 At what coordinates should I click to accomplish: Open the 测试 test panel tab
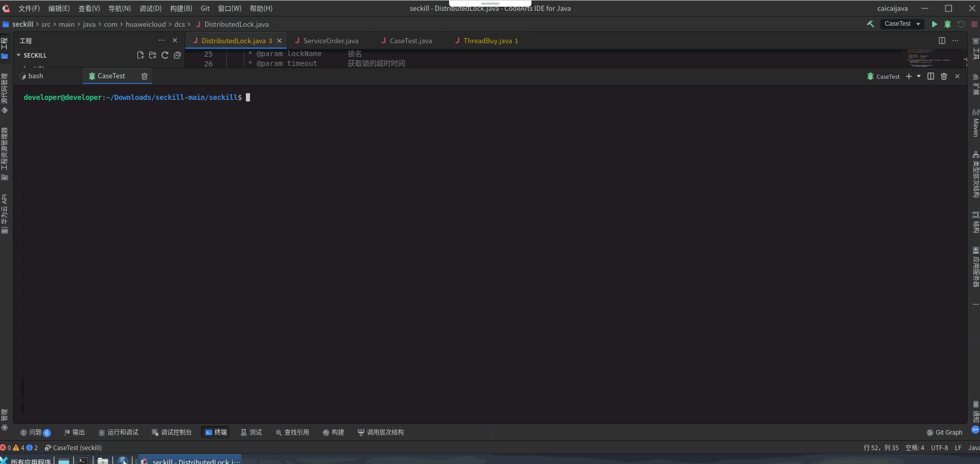pos(252,433)
